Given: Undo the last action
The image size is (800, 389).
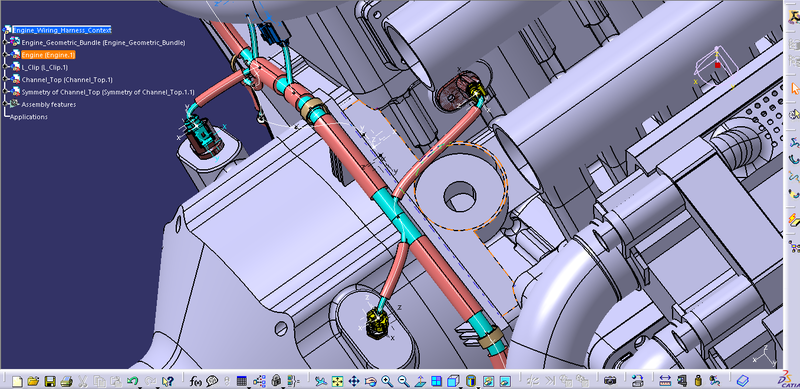Looking at the screenshot, I should tap(132, 380).
